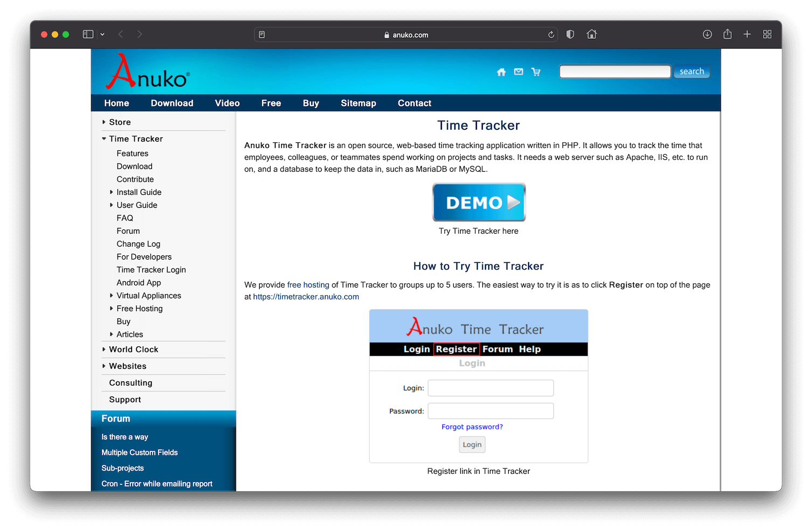This screenshot has width=812, height=531.
Task: Open forum post 'Is there a way'
Action: 125,437
